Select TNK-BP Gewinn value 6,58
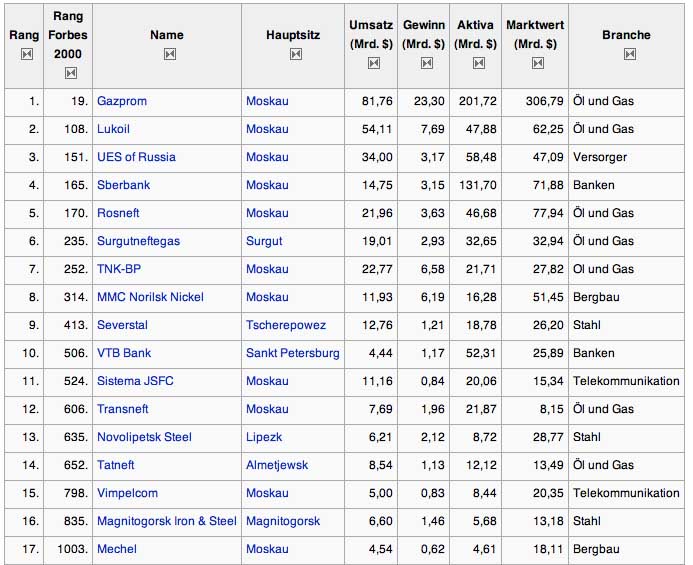 pos(432,269)
